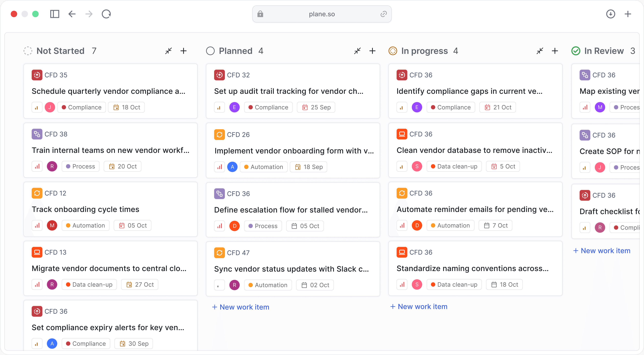Open assignee avatar S on Clean vendor database
The height and width of the screenshot is (355, 644).
coord(417,166)
